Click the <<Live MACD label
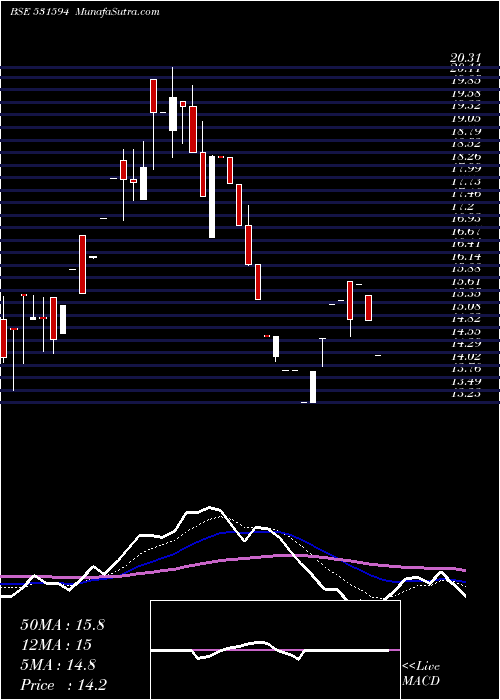Viewport: 500px width, 700px height. tap(421, 674)
